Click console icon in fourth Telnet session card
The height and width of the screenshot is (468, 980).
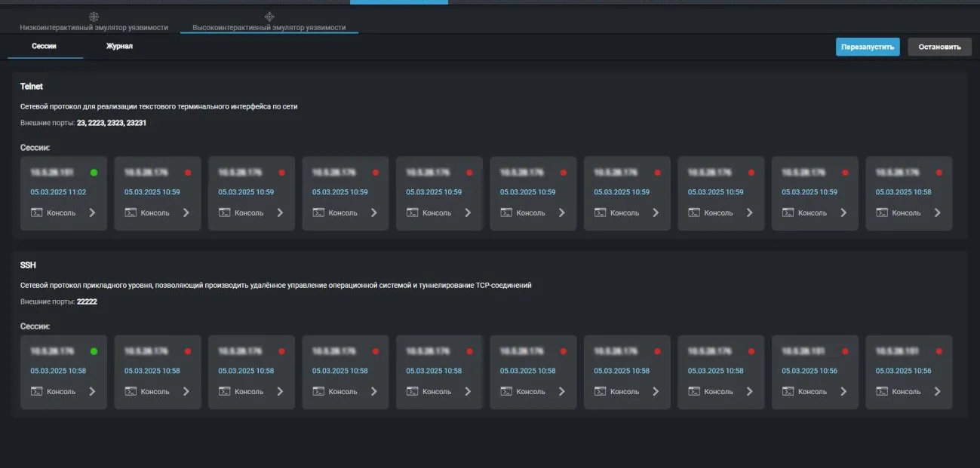pyautogui.click(x=318, y=213)
